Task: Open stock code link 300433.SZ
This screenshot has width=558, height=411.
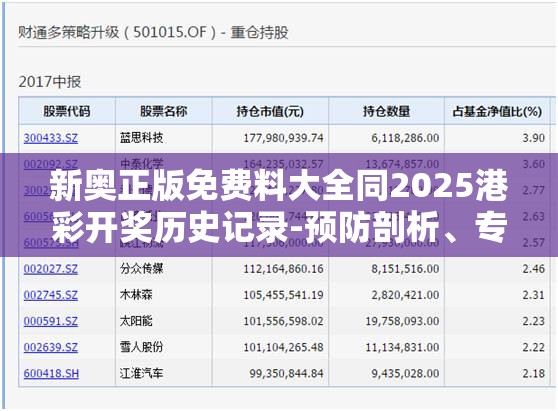Action: [x=51, y=138]
